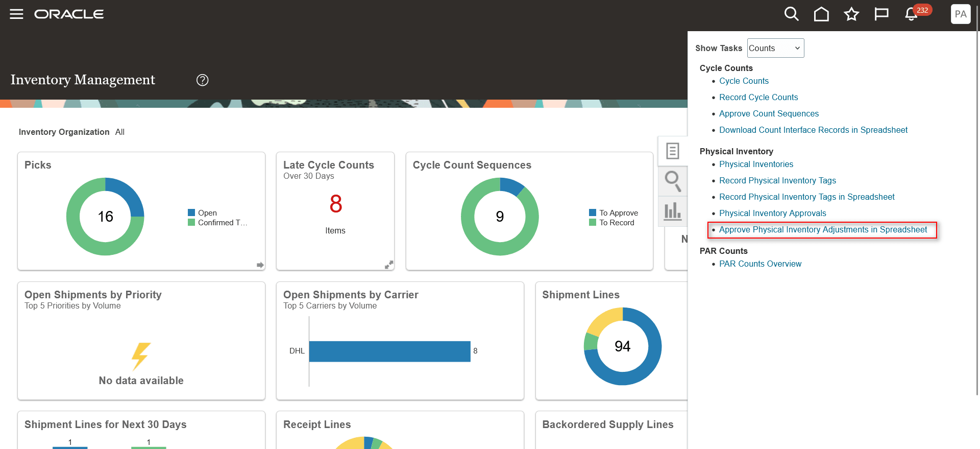Click the Physical Inventory section heading
This screenshot has width=980, height=449.
coord(736,151)
